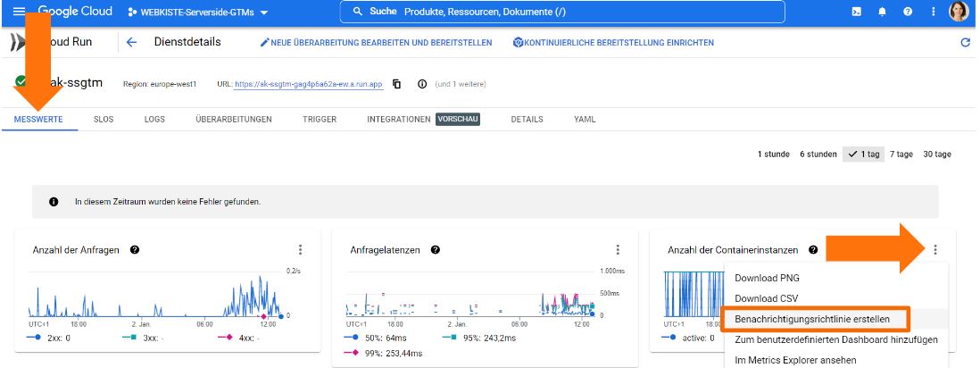Open three-dot menu of Anzahl der Anfragen chart
The width and height of the screenshot is (980, 368).
(300, 250)
